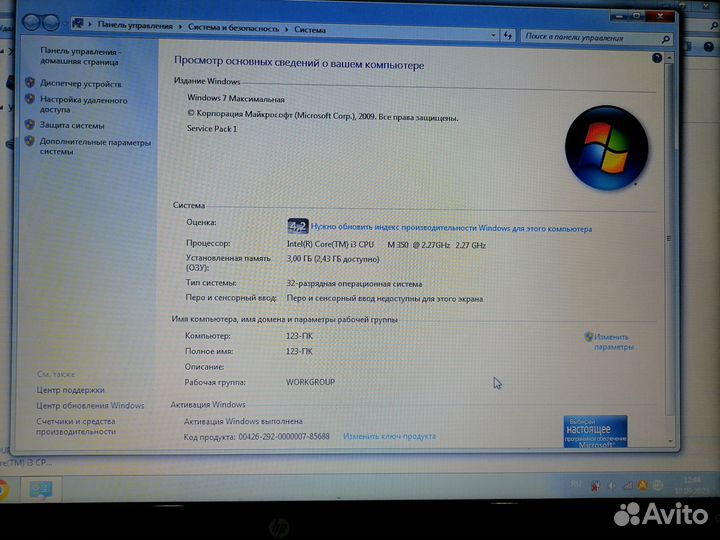Screen dimensions: 720x540
Task: Click the 4,2 performance rating badge
Action: pyautogui.click(x=298, y=226)
